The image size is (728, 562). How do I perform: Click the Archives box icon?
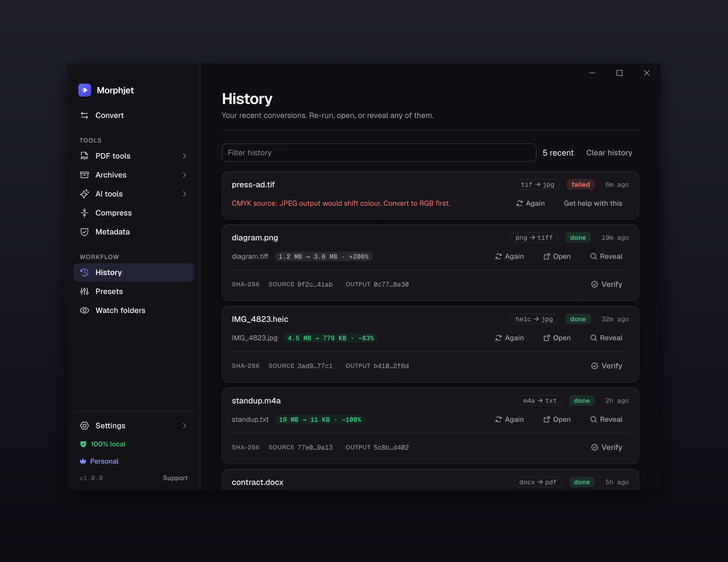[x=84, y=175]
